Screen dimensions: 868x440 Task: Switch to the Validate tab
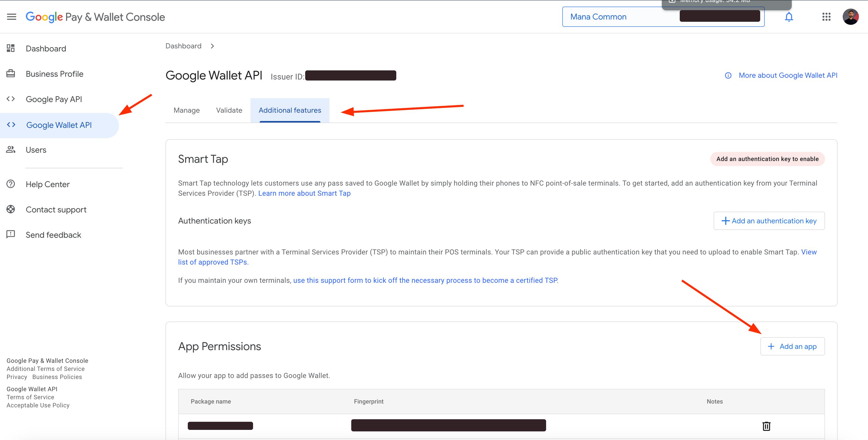(229, 110)
